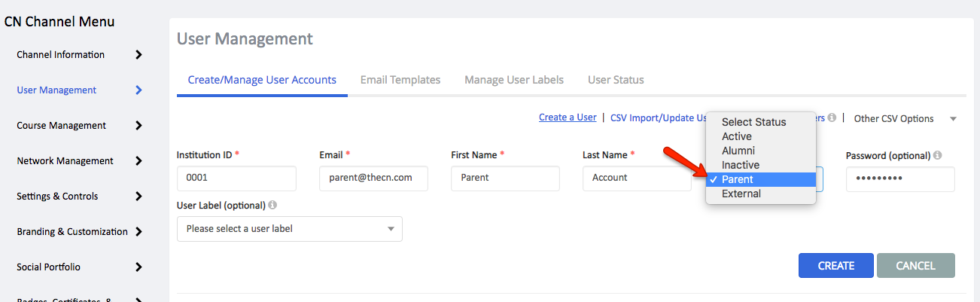
Task: Click info icon beside User Label (optional)
Action: [272, 205]
